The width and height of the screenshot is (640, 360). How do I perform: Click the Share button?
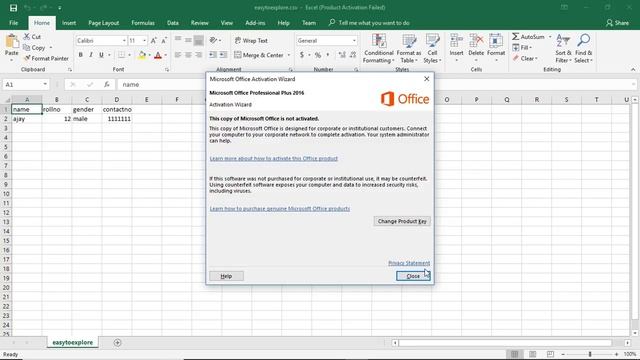coord(617,23)
